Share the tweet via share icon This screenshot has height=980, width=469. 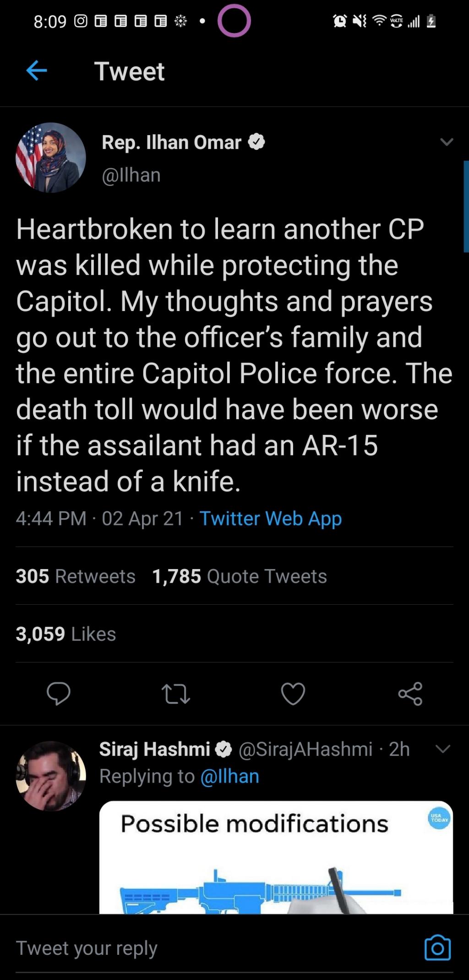tap(410, 693)
